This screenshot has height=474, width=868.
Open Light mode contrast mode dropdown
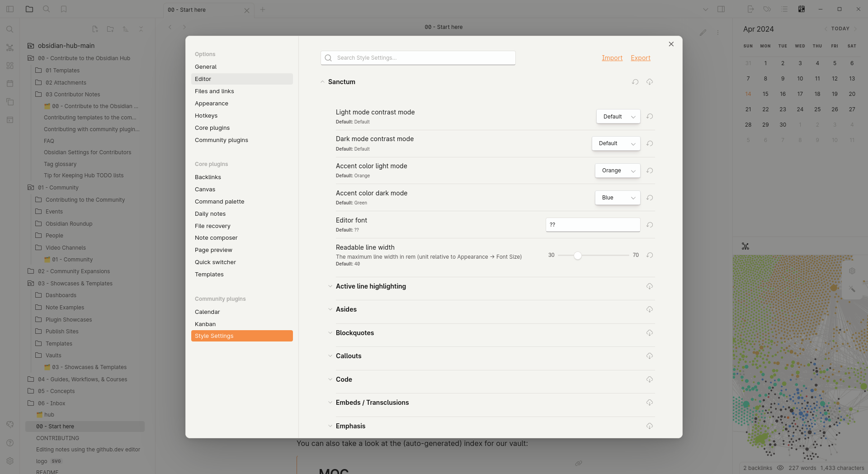tap(618, 117)
